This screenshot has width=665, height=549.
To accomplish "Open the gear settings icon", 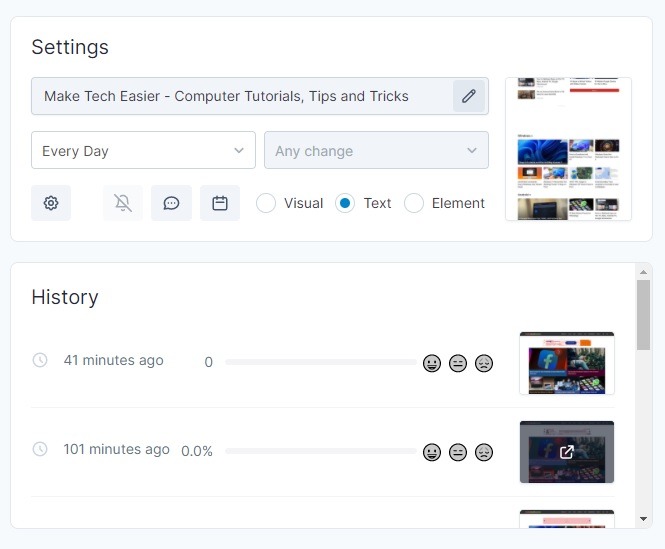I will 51,203.
